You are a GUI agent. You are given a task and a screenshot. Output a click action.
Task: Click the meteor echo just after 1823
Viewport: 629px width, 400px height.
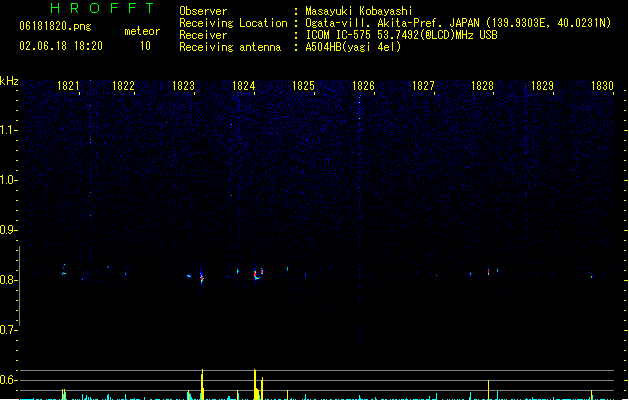[202, 276]
